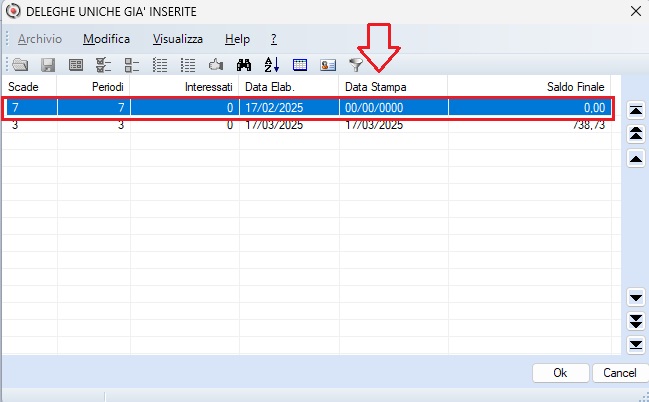Screen dimensions: 649x402
Task: Click the first list view icon
Action: tap(160, 65)
